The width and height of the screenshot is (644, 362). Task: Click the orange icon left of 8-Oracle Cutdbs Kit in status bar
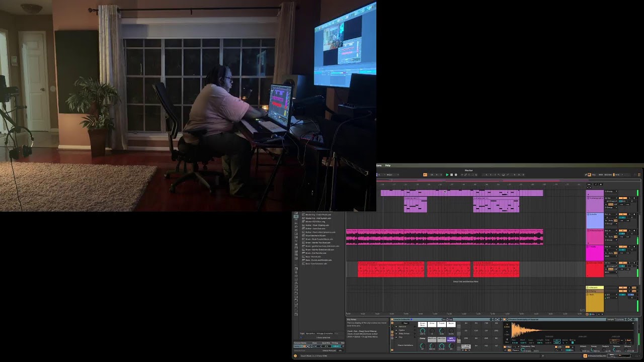point(585,355)
